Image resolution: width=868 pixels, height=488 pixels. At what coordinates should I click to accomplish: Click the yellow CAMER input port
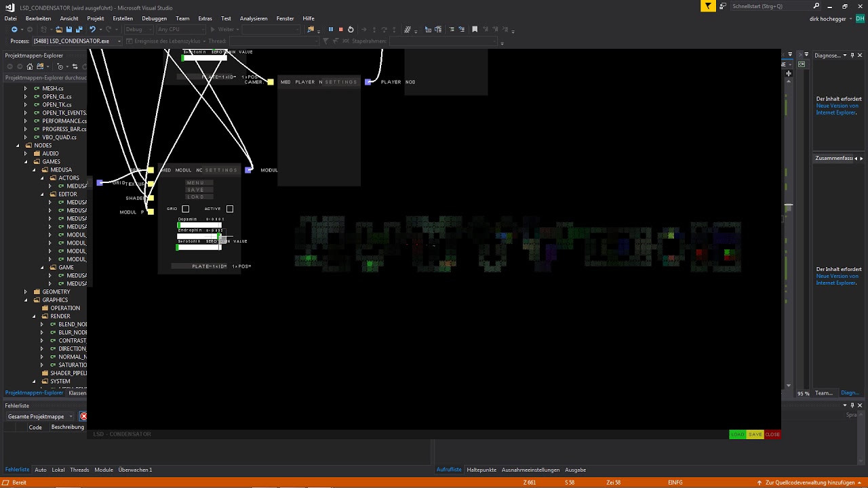coord(271,82)
